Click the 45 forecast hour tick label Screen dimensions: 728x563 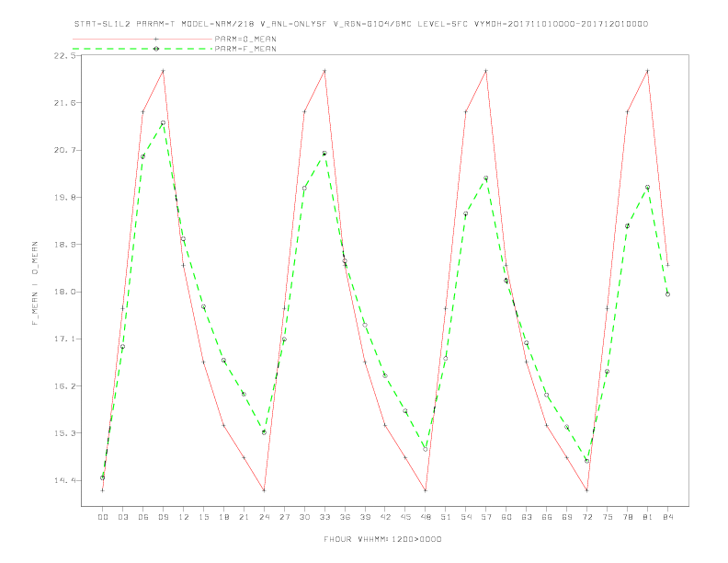(x=405, y=517)
